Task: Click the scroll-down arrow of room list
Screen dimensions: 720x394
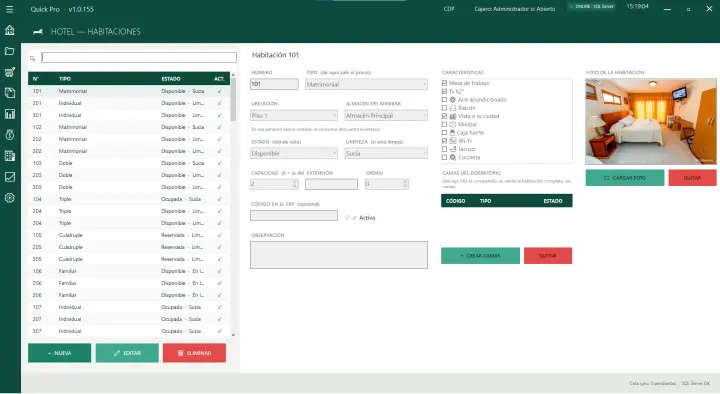Action: tap(233, 335)
